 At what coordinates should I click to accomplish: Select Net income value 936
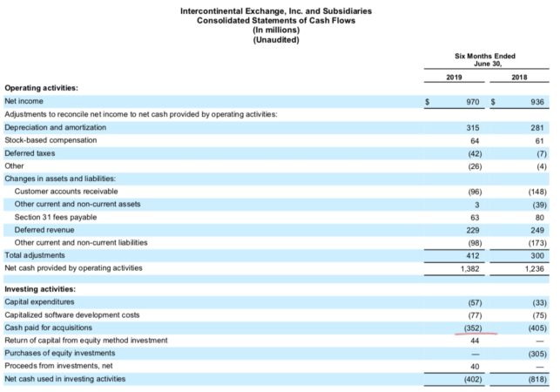tap(537, 102)
